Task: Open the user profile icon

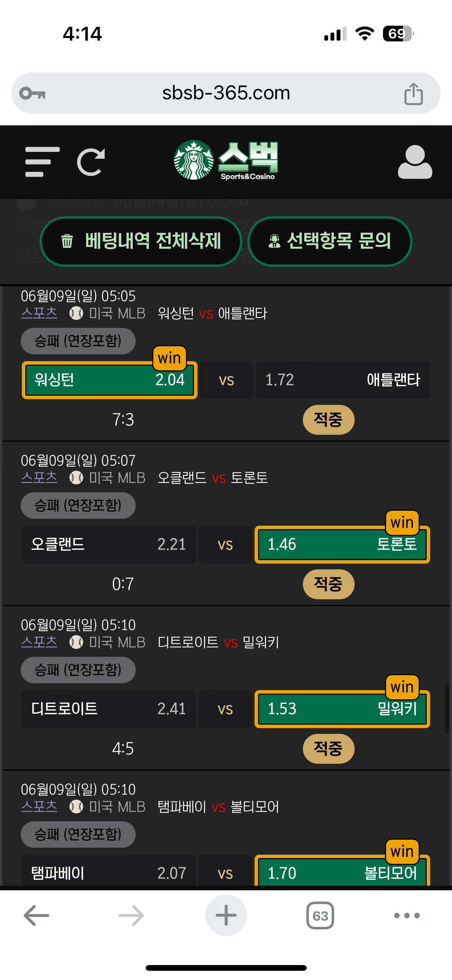Action: pos(415,162)
